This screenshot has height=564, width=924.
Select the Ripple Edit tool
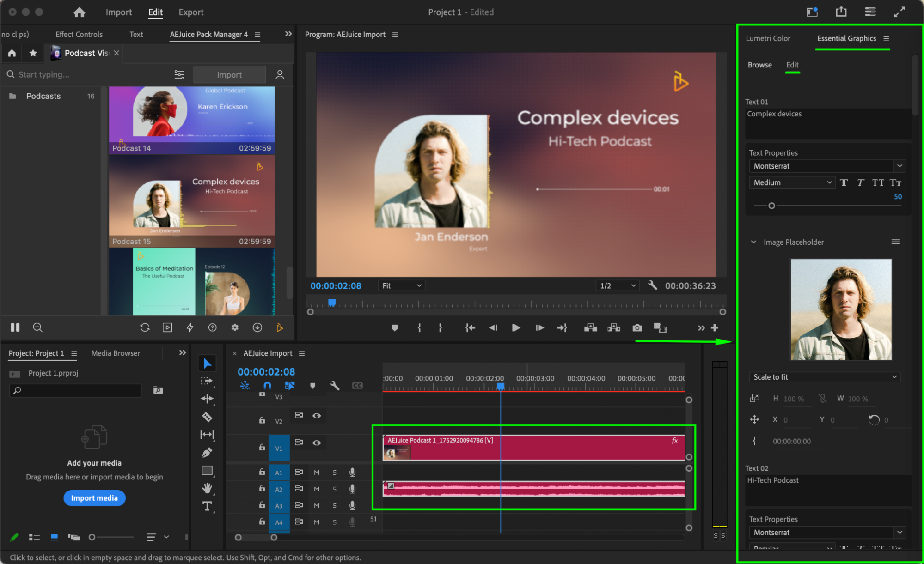[x=207, y=399]
